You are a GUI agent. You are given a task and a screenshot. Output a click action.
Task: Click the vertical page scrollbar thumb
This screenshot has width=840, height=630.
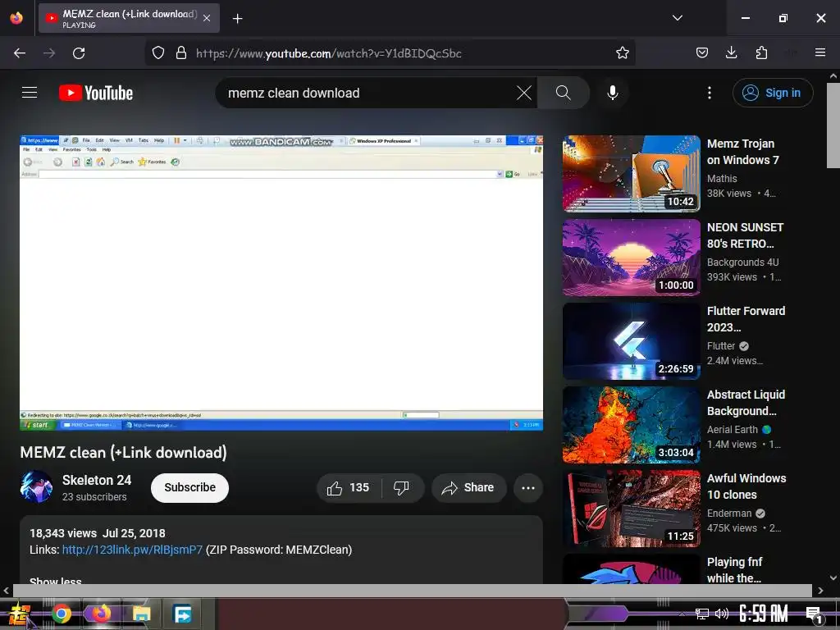(833, 126)
